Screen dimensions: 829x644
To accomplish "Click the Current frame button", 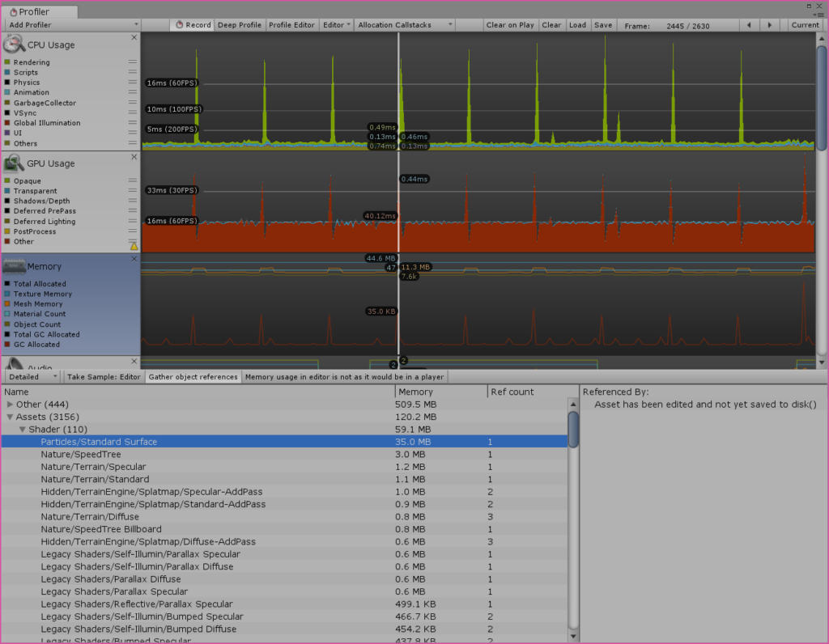I will coord(805,25).
